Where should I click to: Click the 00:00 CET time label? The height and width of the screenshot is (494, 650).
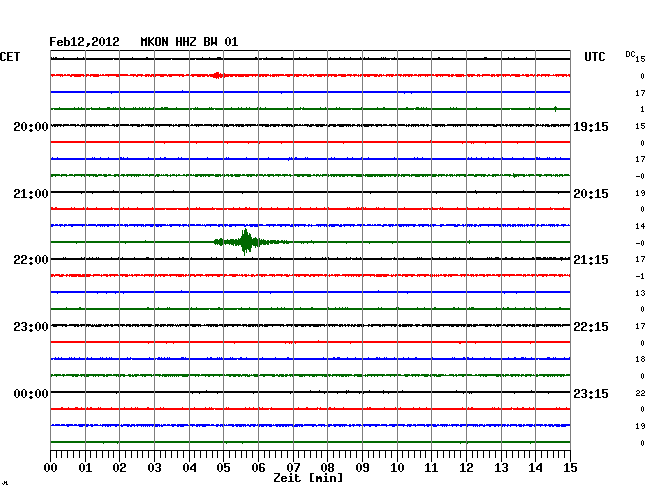(x=31, y=394)
